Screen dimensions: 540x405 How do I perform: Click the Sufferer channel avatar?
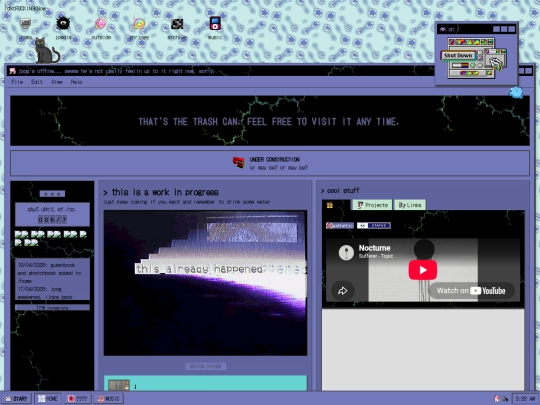point(346,252)
